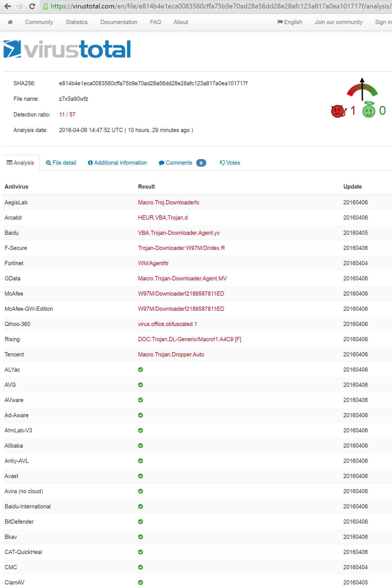Click detection ratio 11 / 57
392x585 pixels.
coord(67,115)
